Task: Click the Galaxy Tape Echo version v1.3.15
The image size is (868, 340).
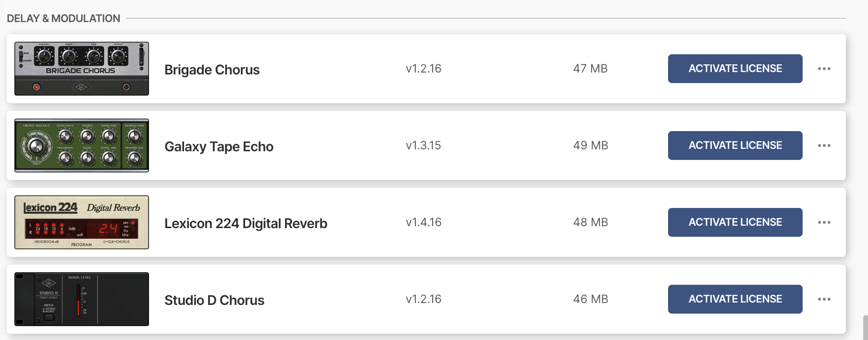Action: pyautogui.click(x=423, y=146)
